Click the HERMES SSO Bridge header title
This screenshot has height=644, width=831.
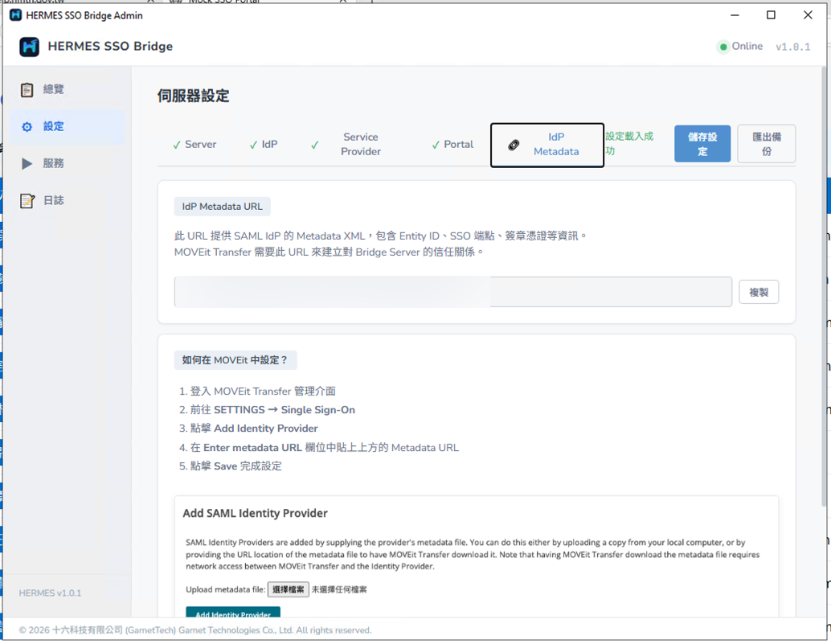tap(110, 47)
